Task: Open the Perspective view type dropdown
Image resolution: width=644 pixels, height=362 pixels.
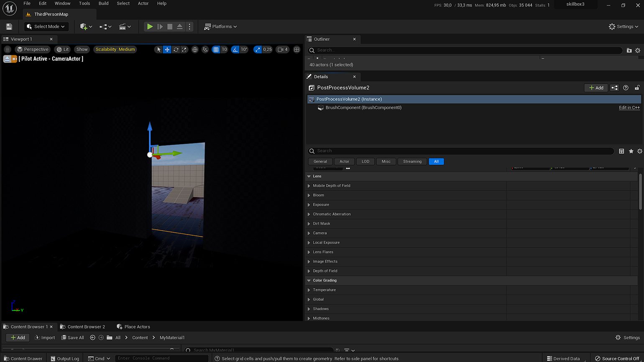Action: 33,49
